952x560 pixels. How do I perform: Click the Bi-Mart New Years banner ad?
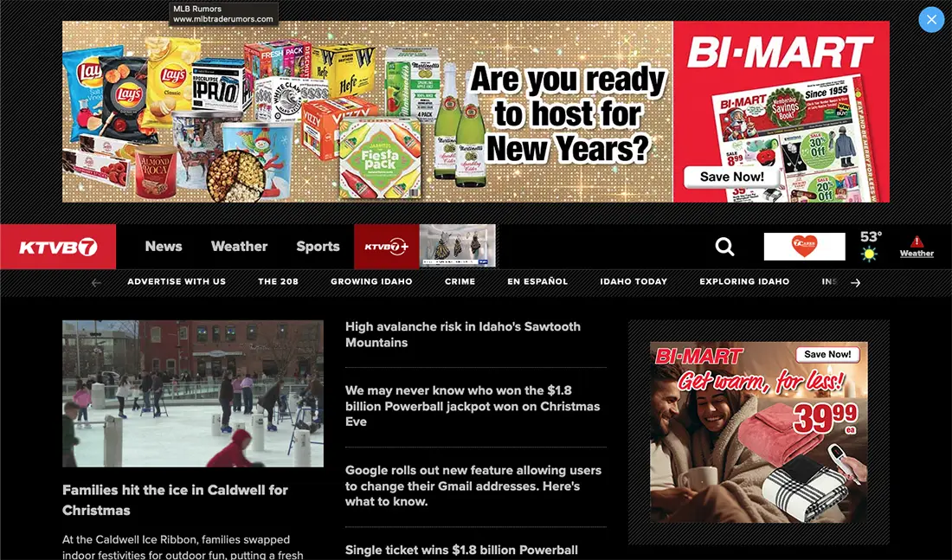476,112
